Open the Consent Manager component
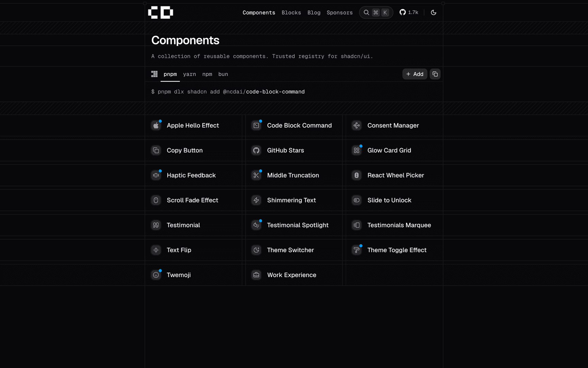Image resolution: width=588 pixels, height=368 pixels. [x=394, y=125]
